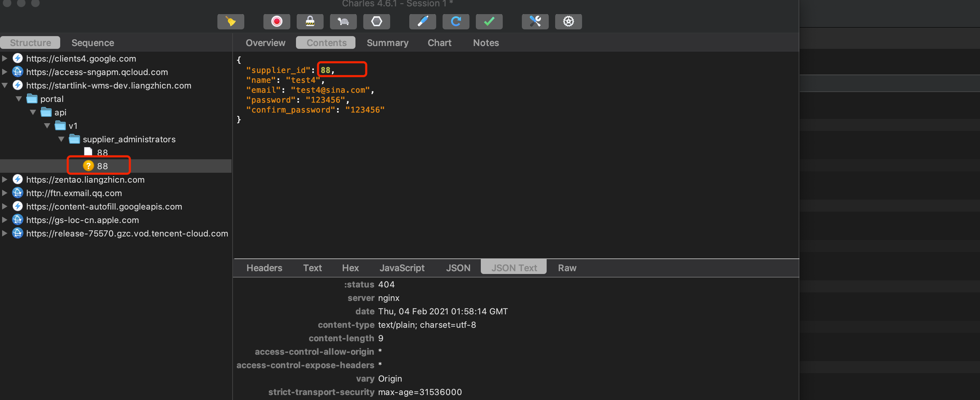Screen dimensions: 980x400
Task: Click the date header value Thu, 04 Feb 2021
Action: tap(443, 312)
